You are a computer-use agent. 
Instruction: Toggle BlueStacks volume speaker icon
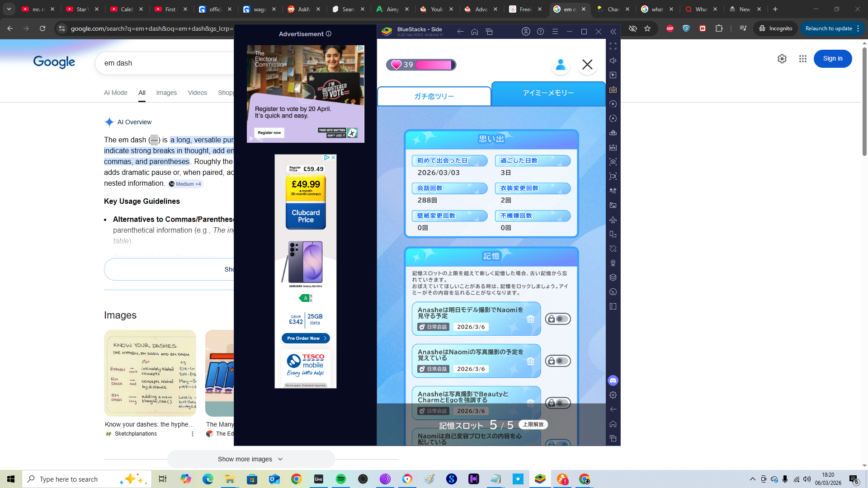click(613, 61)
